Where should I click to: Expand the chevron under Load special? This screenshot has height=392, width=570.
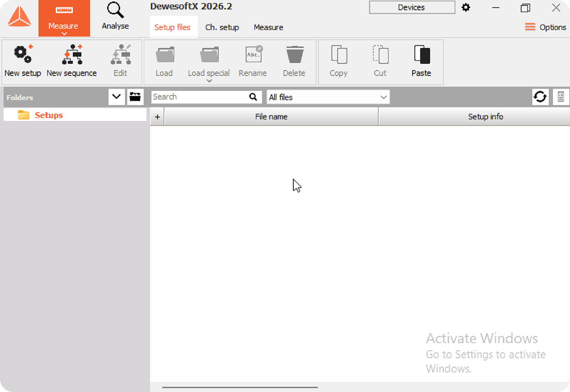pyautogui.click(x=209, y=81)
